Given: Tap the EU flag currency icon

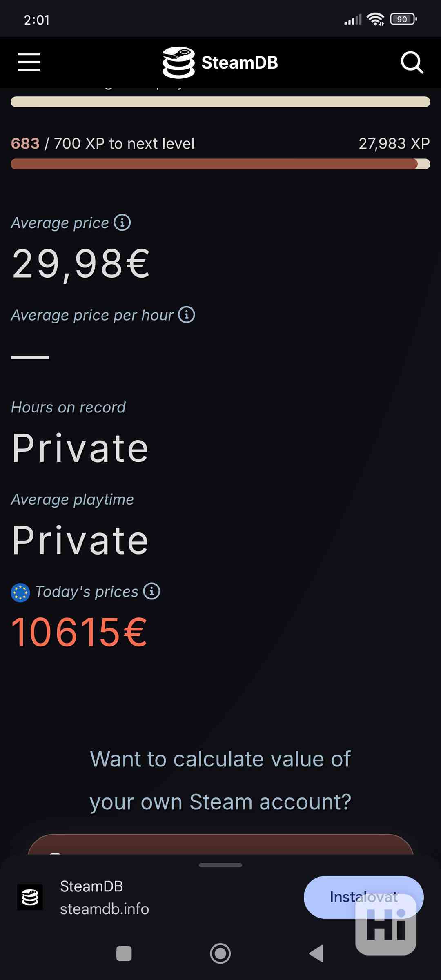Looking at the screenshot, I should click(20, 592).
